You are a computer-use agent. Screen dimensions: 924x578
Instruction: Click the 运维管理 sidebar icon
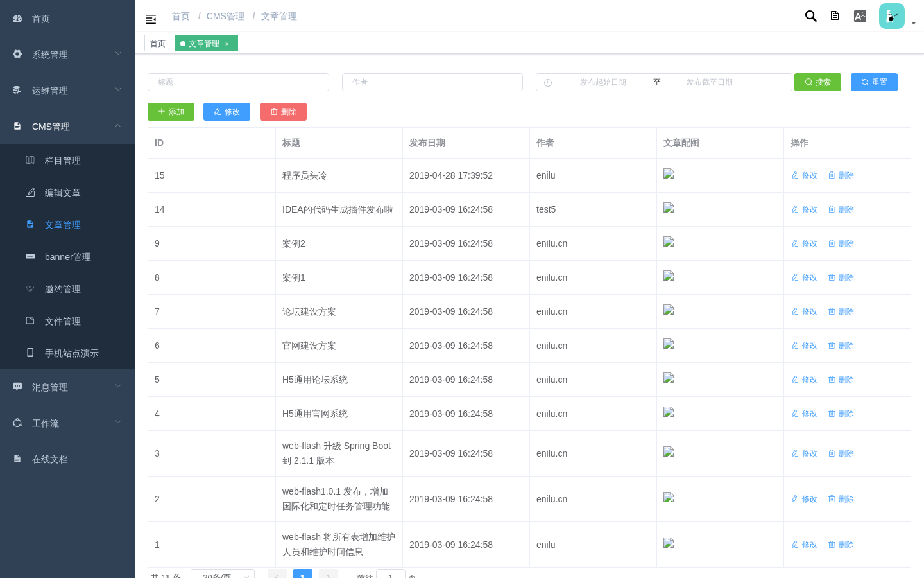[x=17, y=91]
